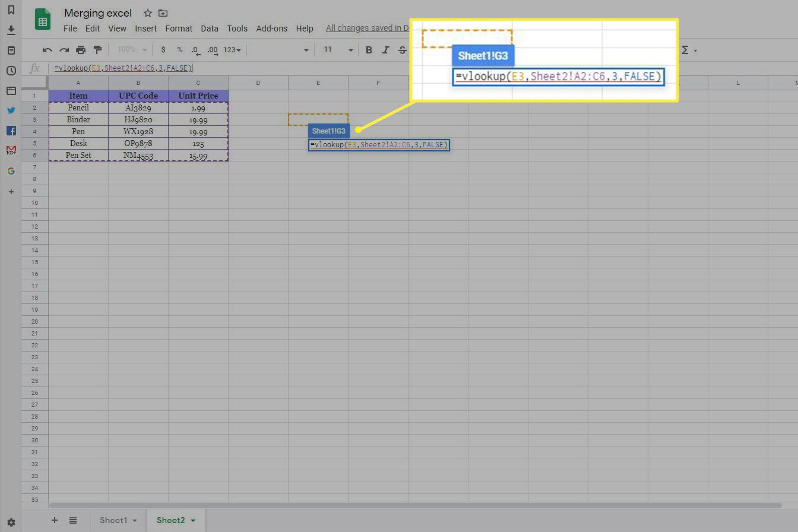Open the font size 11 dropdown
798x532 pixels.
tap(338, 50)
